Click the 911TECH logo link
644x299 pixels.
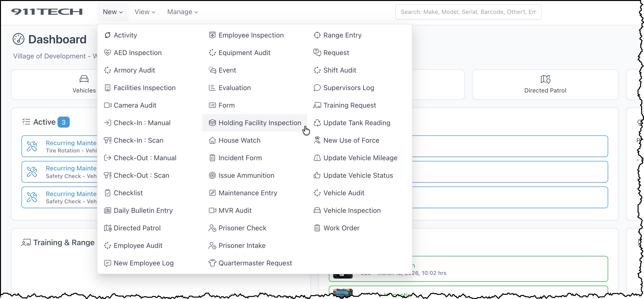(47, 12)
